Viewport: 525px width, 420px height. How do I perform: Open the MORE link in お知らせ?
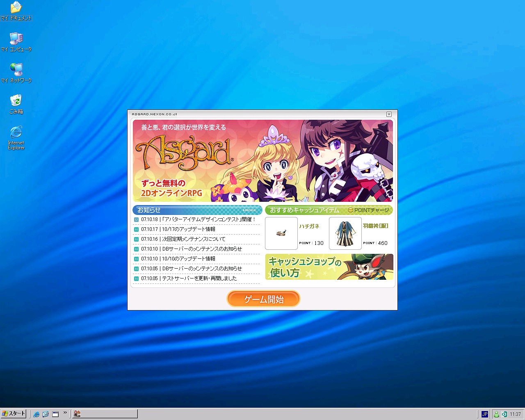pyautogui.click(x=250, y=210)
